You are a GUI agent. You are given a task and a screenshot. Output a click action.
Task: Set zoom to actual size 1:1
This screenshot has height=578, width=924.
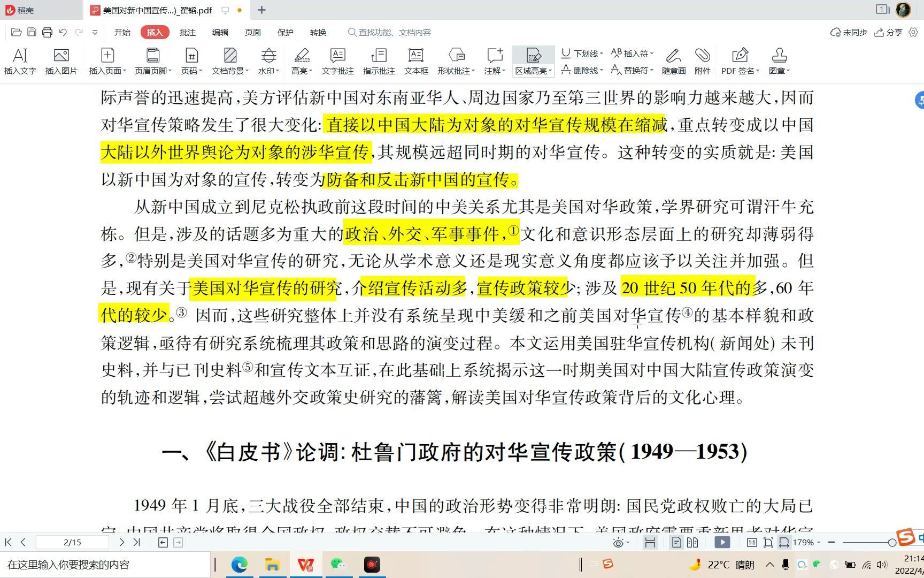752,543
